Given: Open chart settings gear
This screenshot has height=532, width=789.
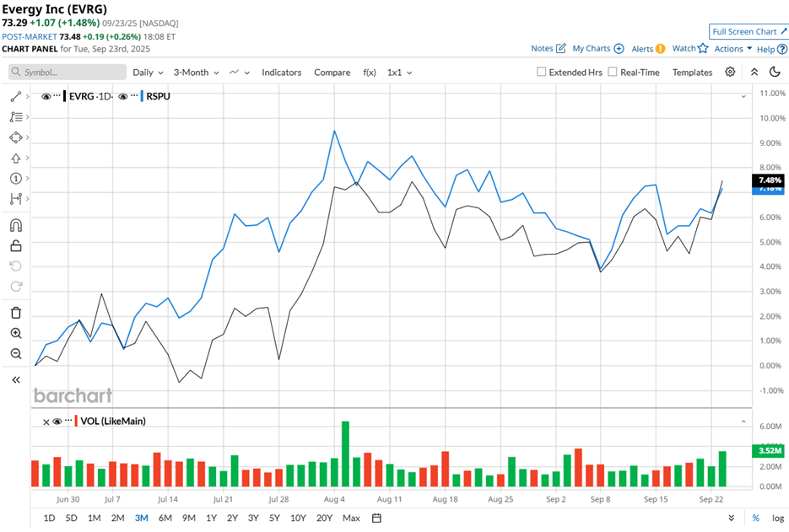Looking at the screenshot, I should click(x=730, y=72).
